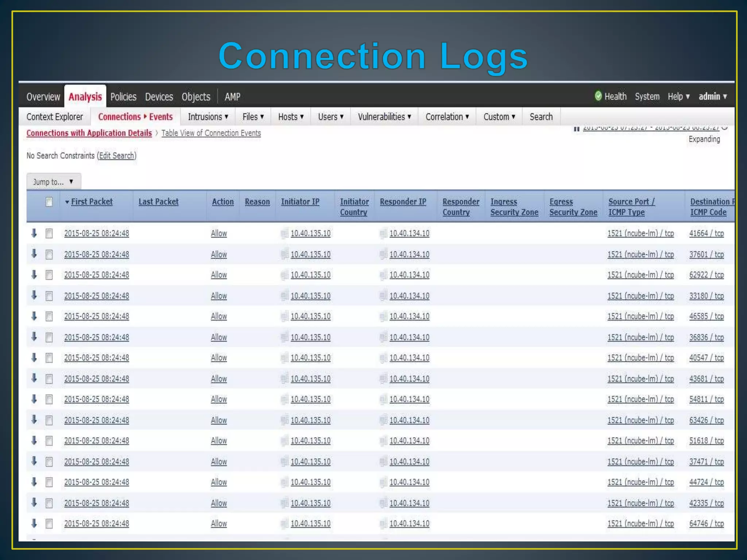
Task: Switch to the Devices tab
Action: coord(159,97)
